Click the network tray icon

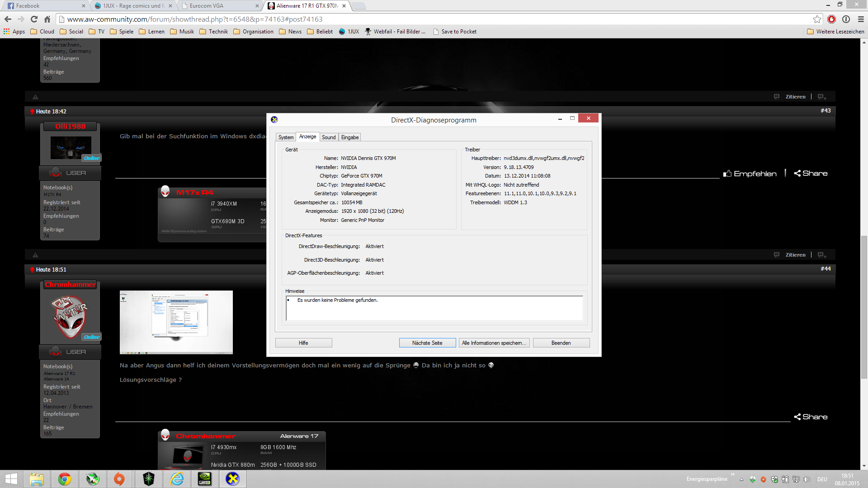point(796,479)
